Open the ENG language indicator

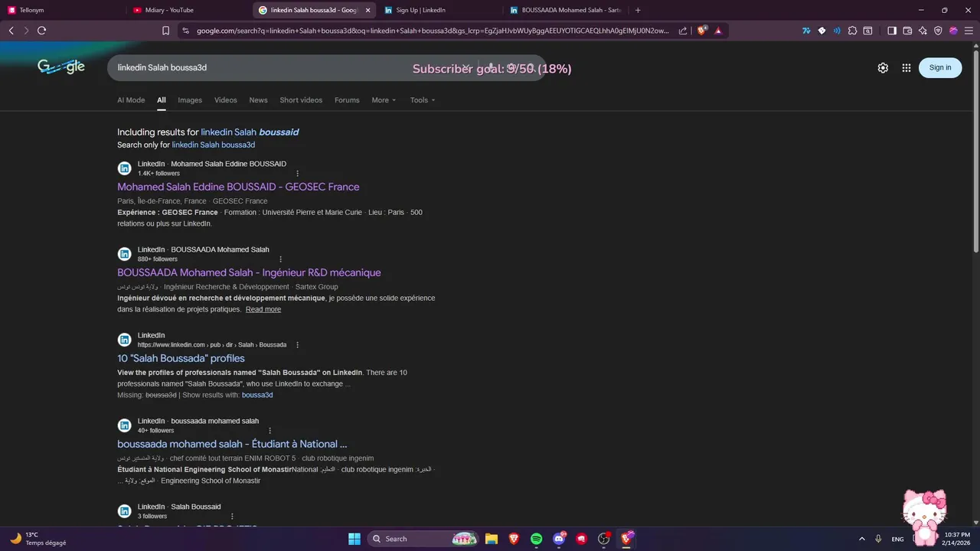897,539
